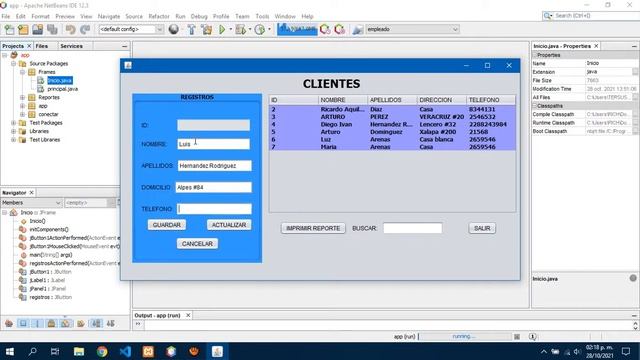Screen dimensions: 640x360
Task: Toggle Navigator sort by name icon
Action: (x=96, y=323)
